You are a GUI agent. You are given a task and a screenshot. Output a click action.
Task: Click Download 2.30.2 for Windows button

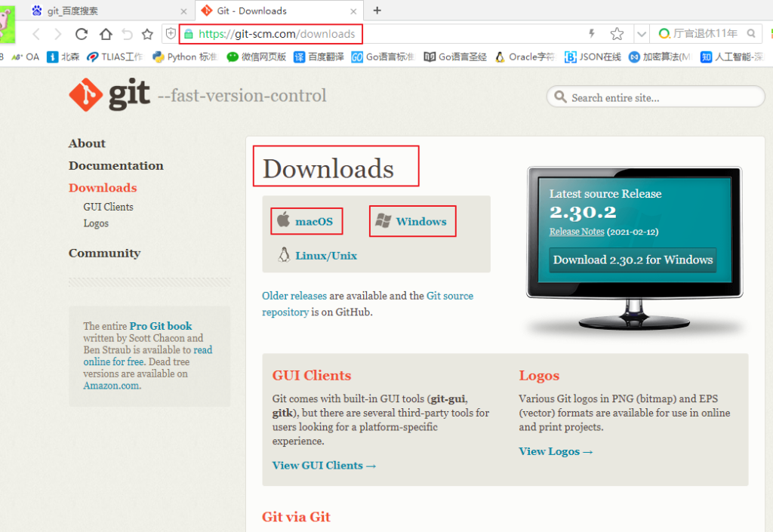(633, 260)
